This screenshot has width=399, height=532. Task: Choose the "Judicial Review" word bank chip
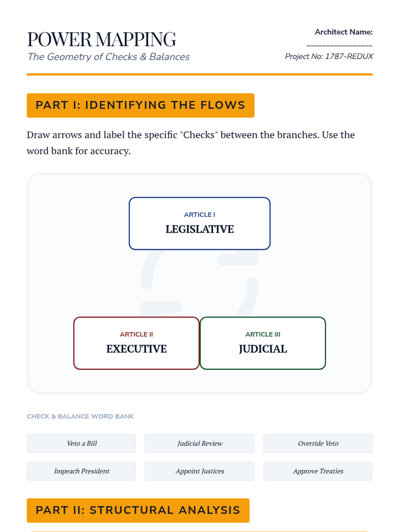tap(199, 443)
